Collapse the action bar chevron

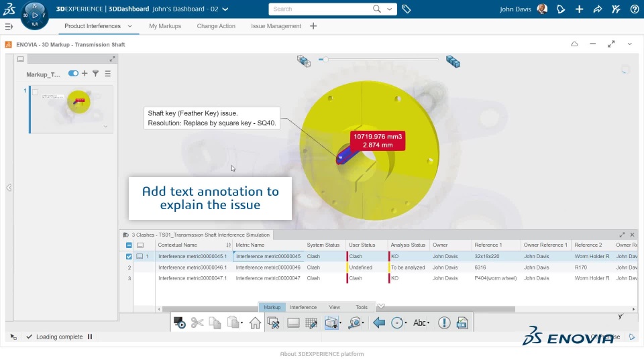click(381, 306)
